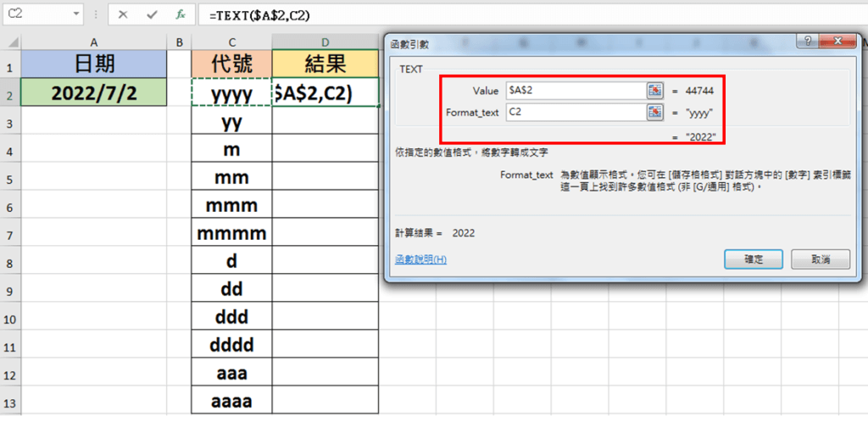Click the Insert Function fx icon

[180, 15]
